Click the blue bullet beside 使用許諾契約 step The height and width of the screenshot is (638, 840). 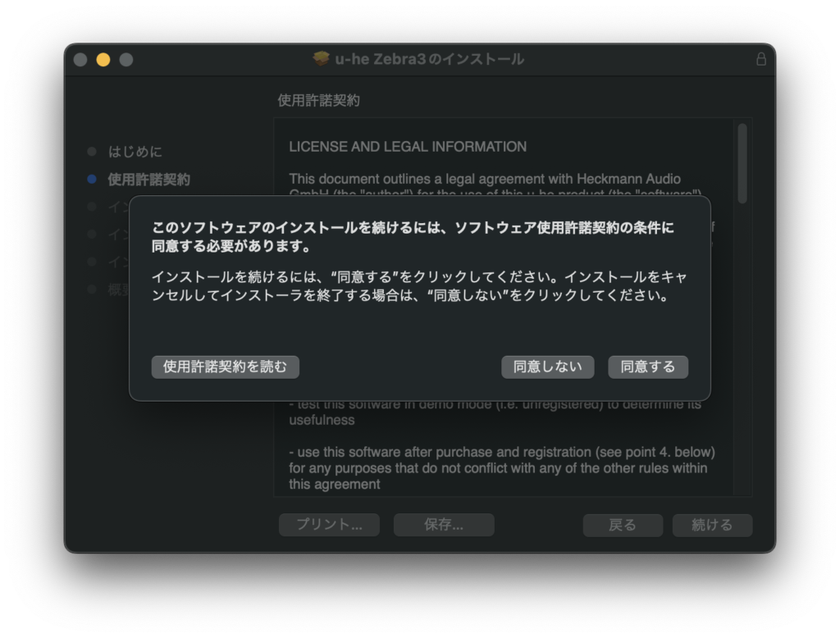[92, 180]
